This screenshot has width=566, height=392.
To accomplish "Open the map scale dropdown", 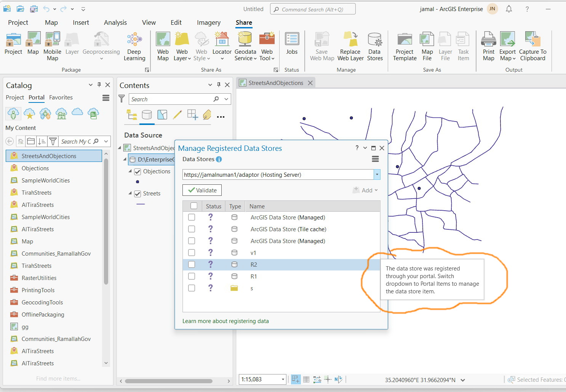I will [x=283, y=379].
